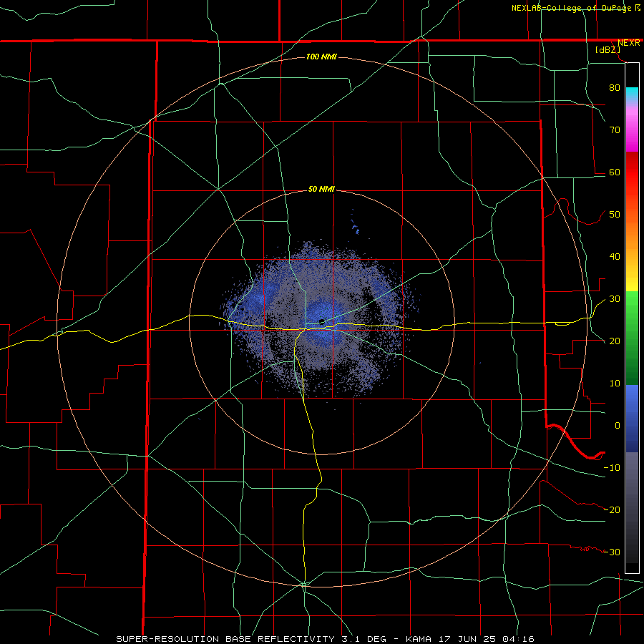This screenshot has width=644, height=644.
Task: Select the -10 value on the dBZ scale
Action: pyautogui.click(x=612, y=467)
